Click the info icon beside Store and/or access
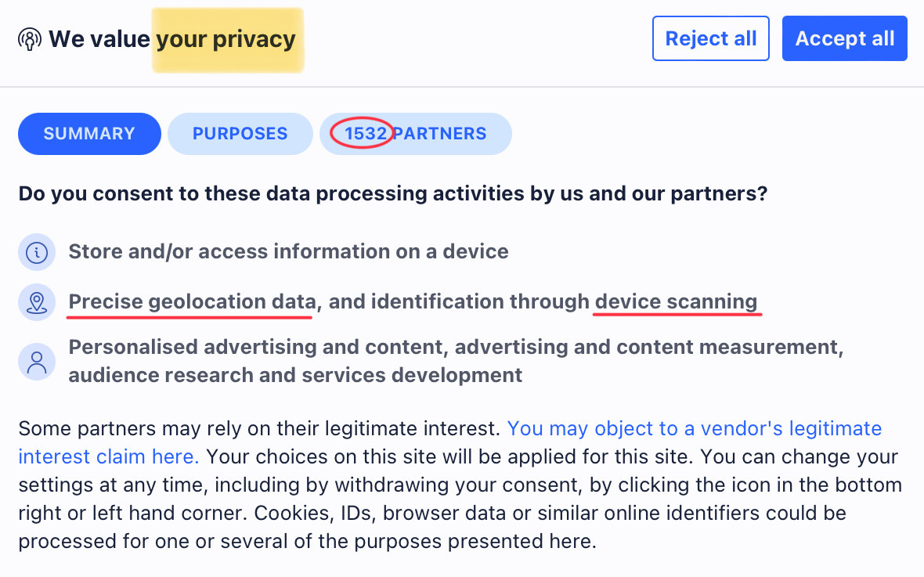Viewport: 924px width, 577px height. click(37, 252)
